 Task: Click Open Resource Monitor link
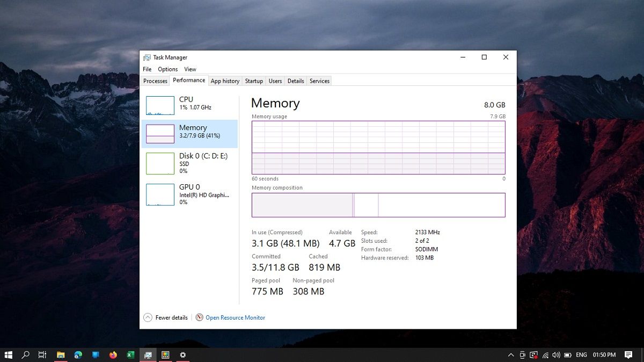pyautogui.click(x=235, y=317)
